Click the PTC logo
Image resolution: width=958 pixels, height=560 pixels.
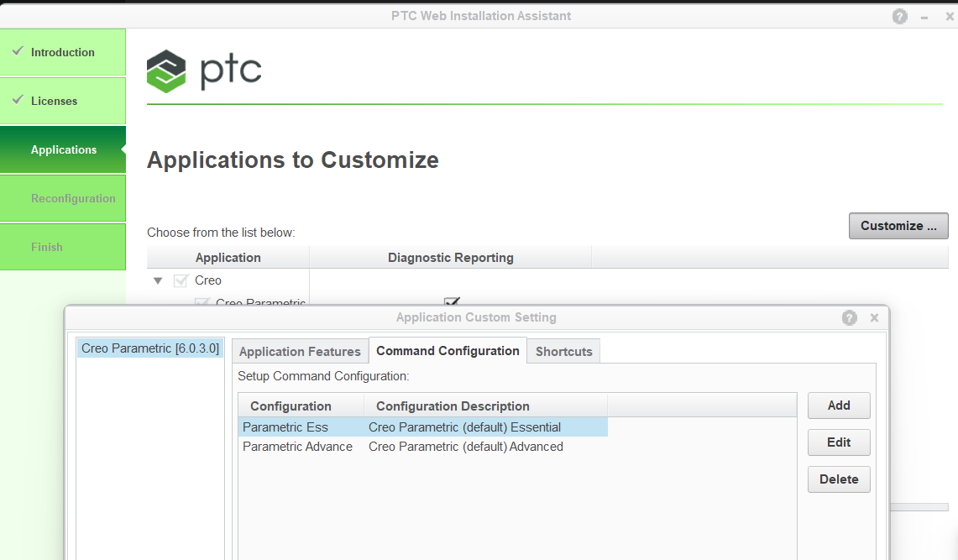[203, 71]
